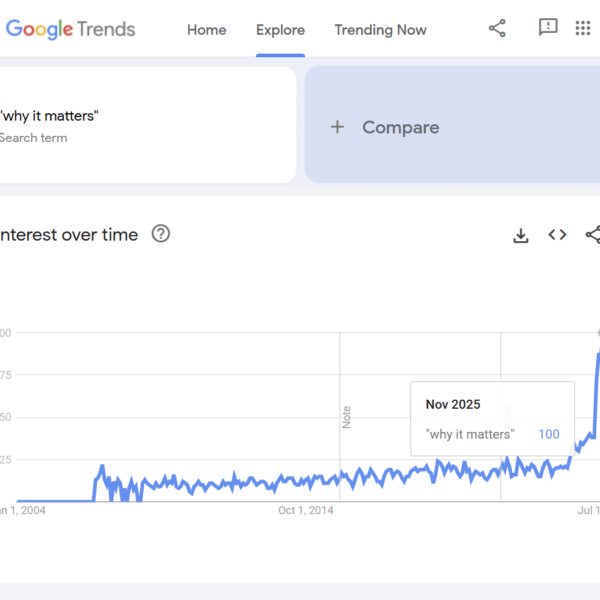This screenshot has height=600, width=600.
Task: Click the embed code icon
Action: pos(557,235)
